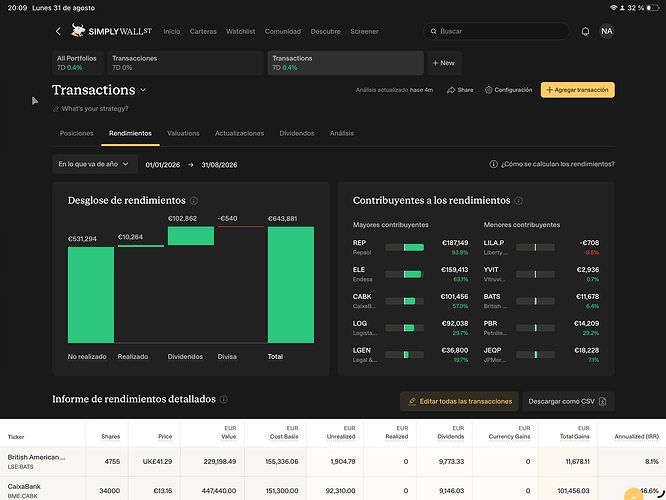Click the Dividendos chart bar
The width and height of the screenshot is (666, 500).
[191, 236]
